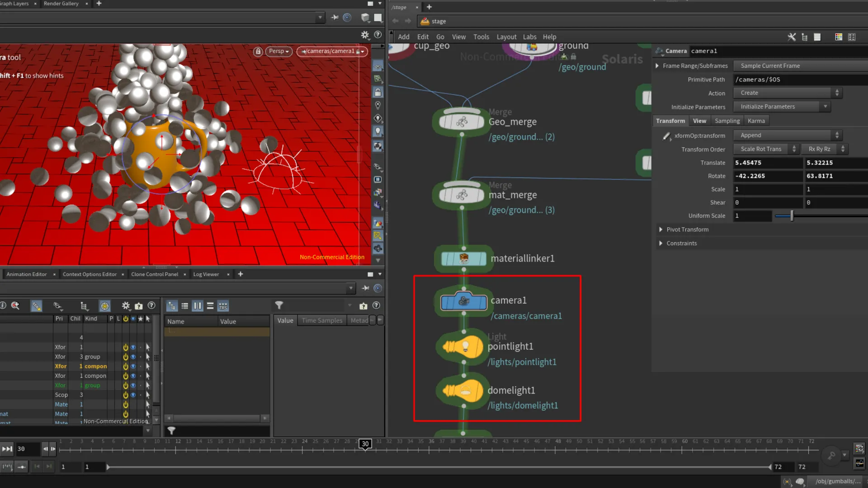
Task: Toggle visibility eye for the highlighted Xfor row
Action: pyautogui.click(x=133, y=366)
